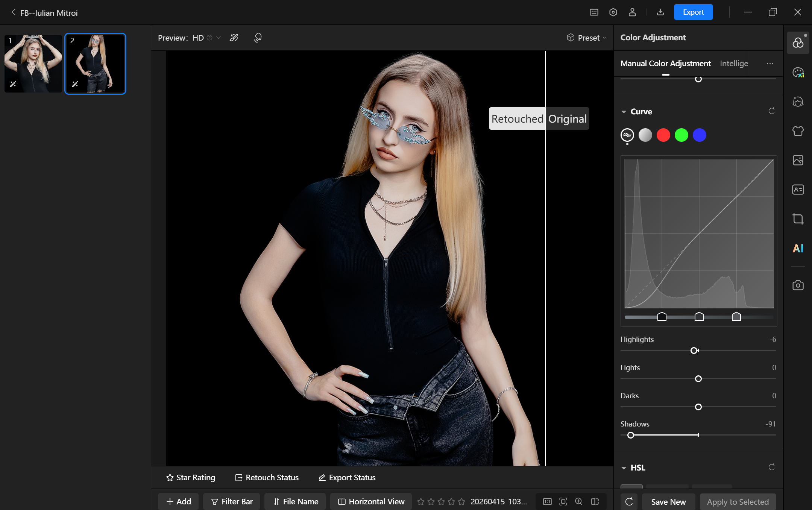The height and width of the screenshot is (510, 812).
Task: Open the AI tools panel icon
Action: [798, 248]
